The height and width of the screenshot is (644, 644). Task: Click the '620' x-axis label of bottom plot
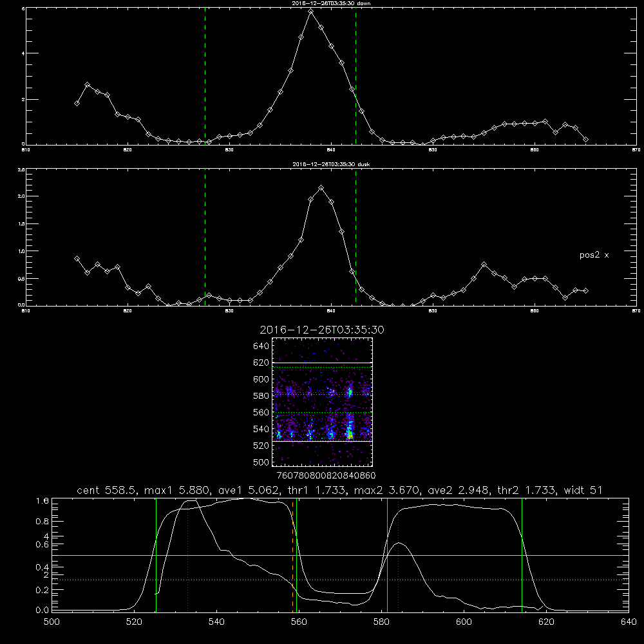[x=546, y=622]
